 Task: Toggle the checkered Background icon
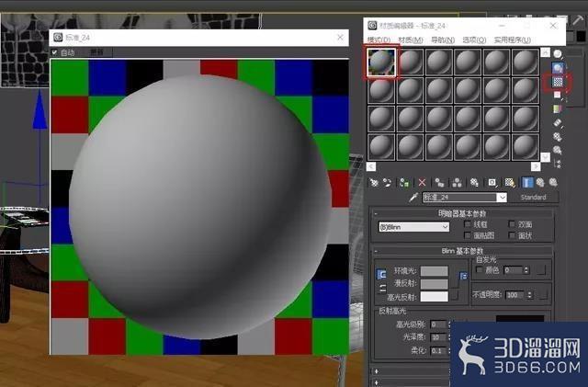558,82
